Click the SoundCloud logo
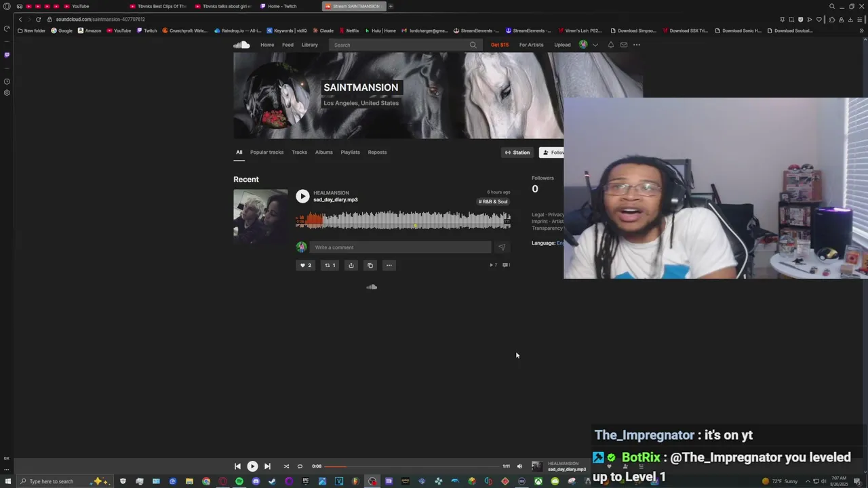The image size is (868, 488). pos(242,45)
